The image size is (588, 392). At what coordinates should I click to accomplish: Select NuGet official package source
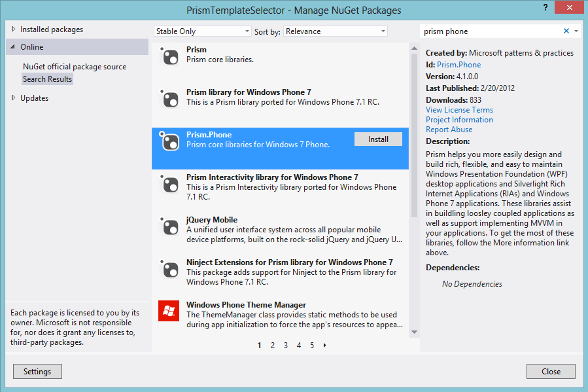tap(75, 66)
